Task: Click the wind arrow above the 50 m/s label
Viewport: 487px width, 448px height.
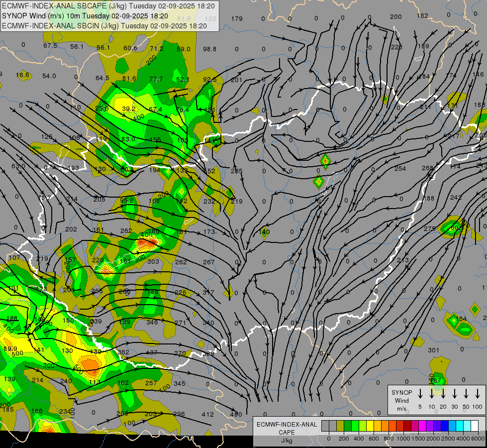Action: [466, 393]
